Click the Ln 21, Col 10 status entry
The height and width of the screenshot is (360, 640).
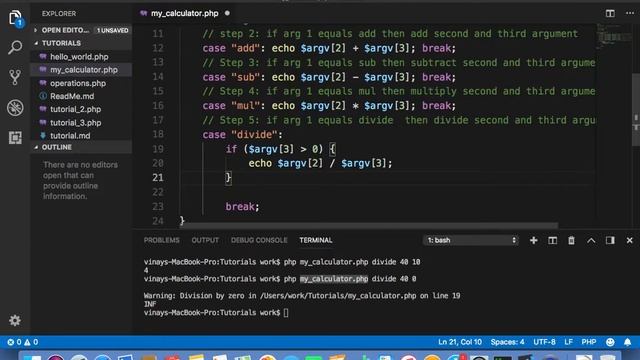[x=460, y=342]
